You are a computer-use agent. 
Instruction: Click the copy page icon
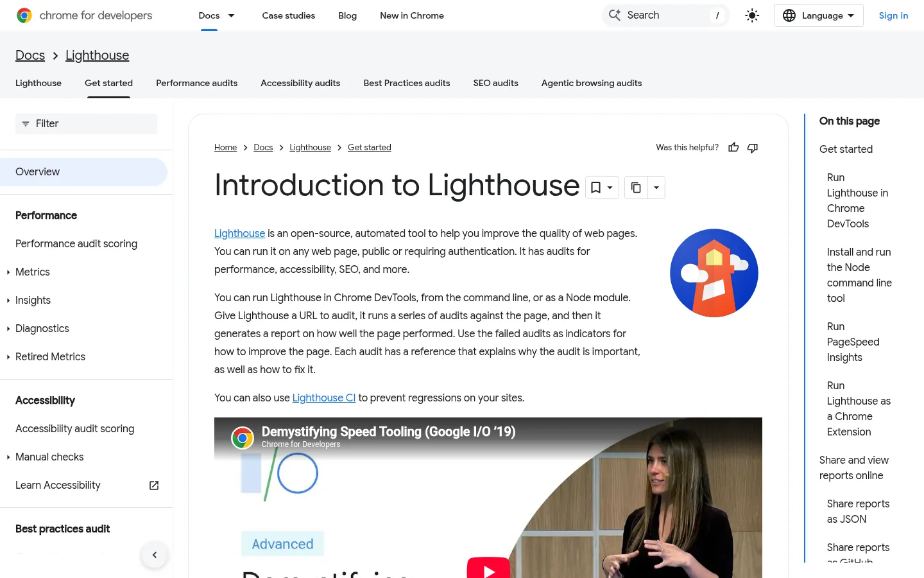pos(636,188)
